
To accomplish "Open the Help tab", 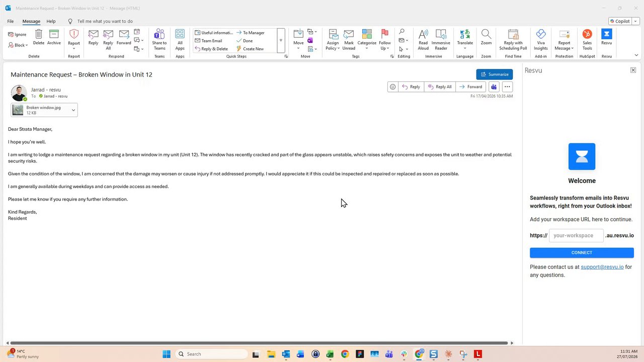I will pos(51,22).
